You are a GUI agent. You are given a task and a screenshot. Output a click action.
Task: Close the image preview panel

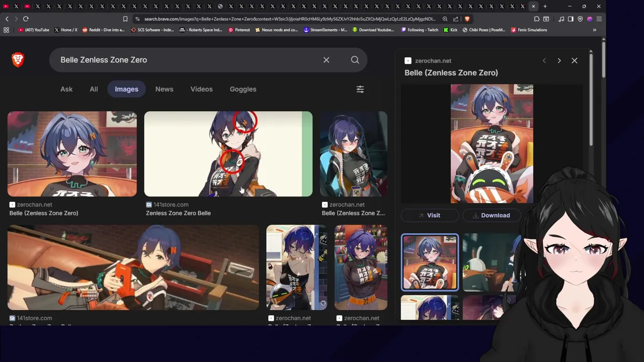tap(574, 60)
